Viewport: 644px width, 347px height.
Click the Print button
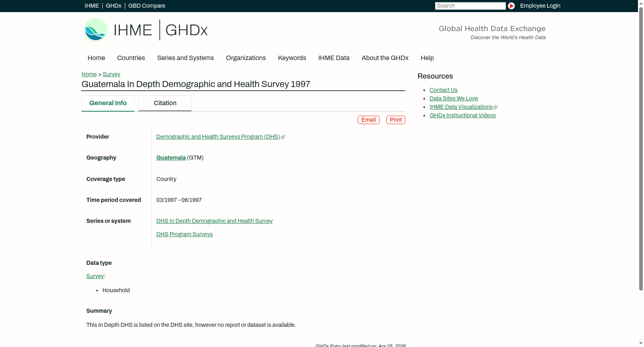point(396,120)
